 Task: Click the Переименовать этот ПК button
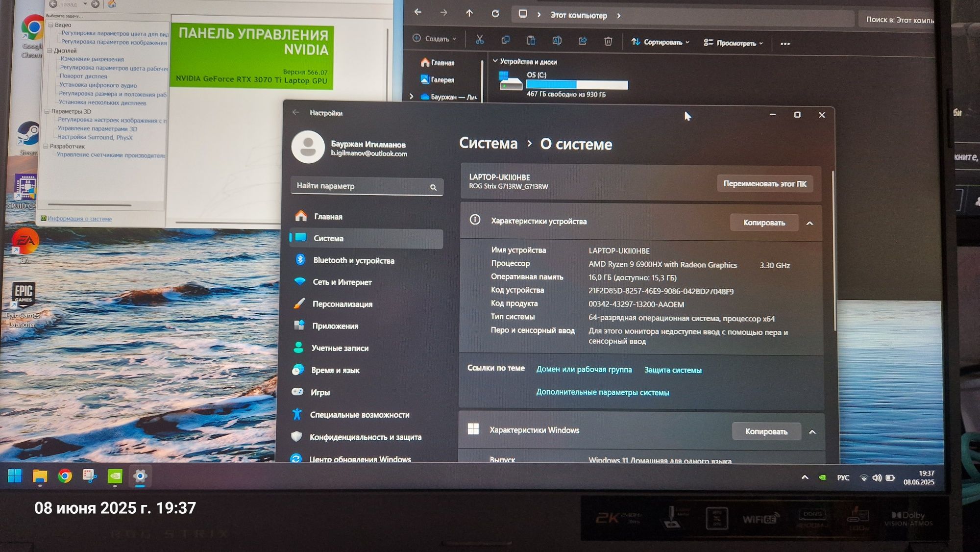[764, 184]
